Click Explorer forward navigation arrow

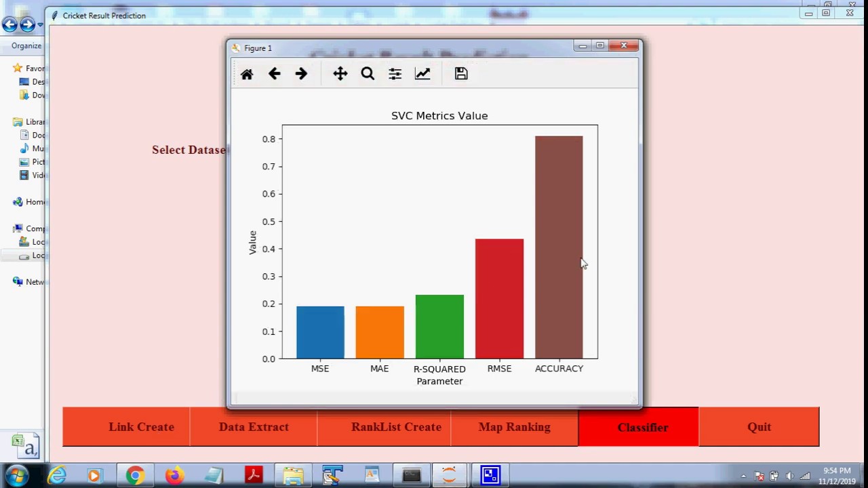(27, 25)
